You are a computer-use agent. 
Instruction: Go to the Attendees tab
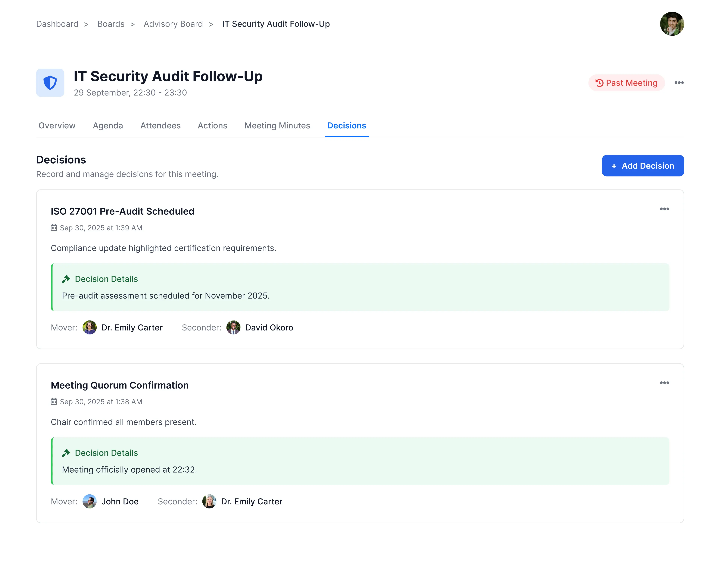pyautogui.click(x=160, y=126)
